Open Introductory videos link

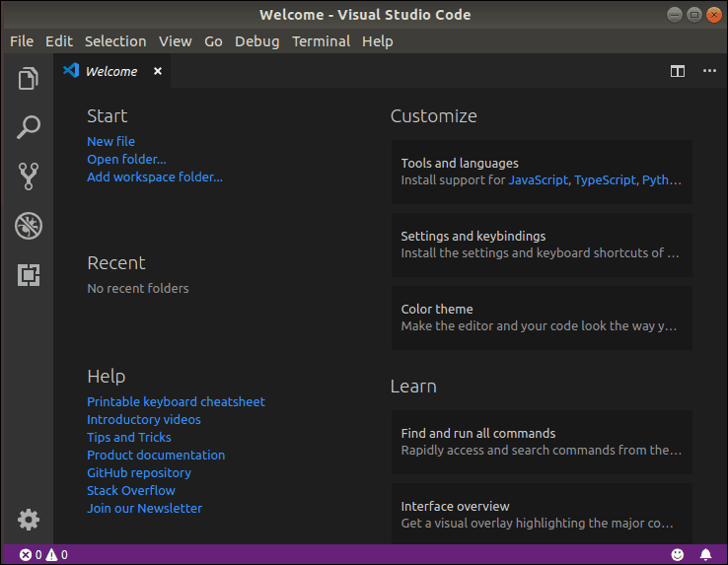[x=144, y=419]
